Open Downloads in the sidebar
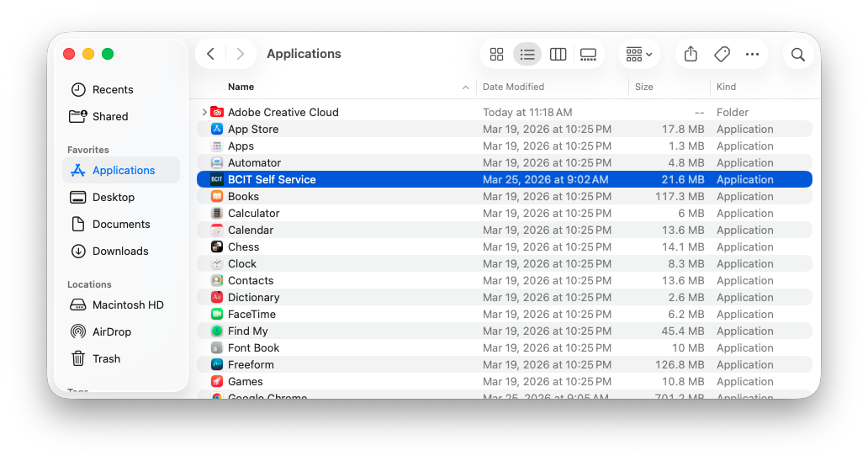Viewport: 868px width, 461px height. [x=120, y=251]
